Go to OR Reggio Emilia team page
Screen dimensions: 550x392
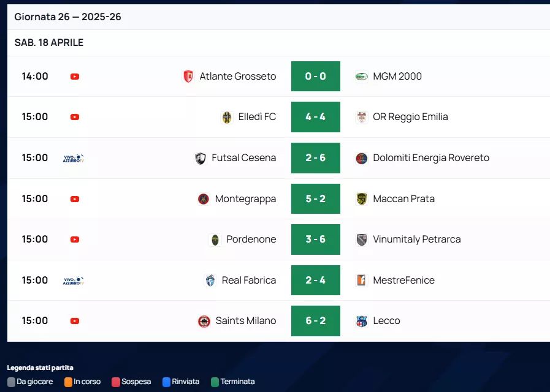[410, 117]
